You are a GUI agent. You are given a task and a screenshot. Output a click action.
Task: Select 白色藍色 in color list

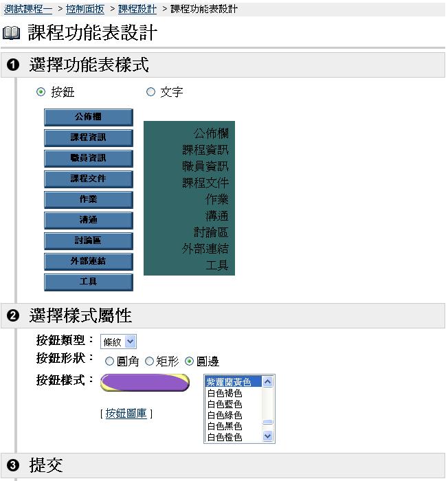coord(225,404)
